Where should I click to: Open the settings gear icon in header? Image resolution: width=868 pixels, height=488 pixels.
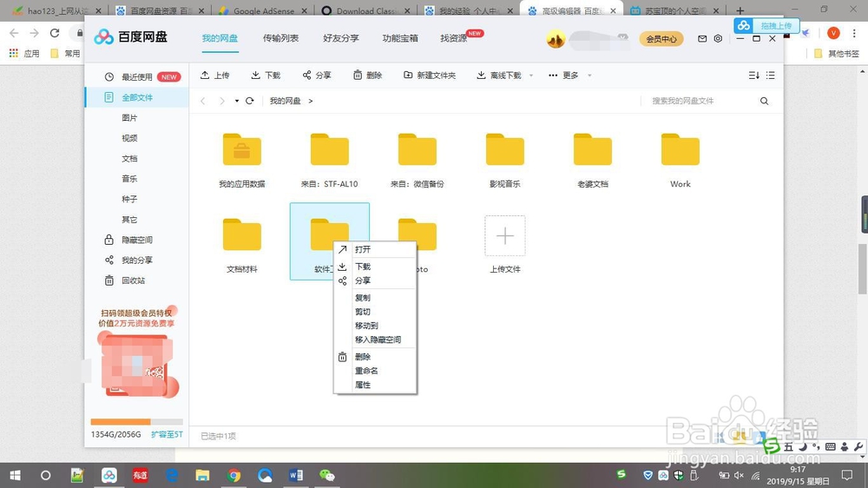click(718, 39)
